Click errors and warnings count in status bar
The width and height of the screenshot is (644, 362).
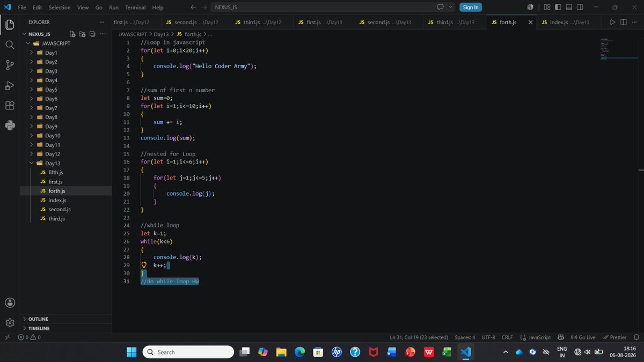pos(29,337)
